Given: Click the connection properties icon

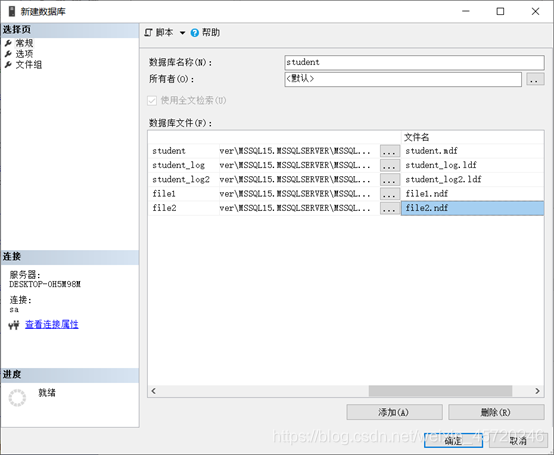Looking at the screenshot, I should coord(14,325).
